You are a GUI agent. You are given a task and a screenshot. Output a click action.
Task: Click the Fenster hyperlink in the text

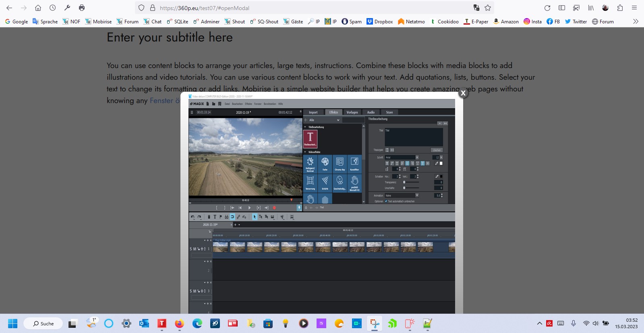(162, 101)
